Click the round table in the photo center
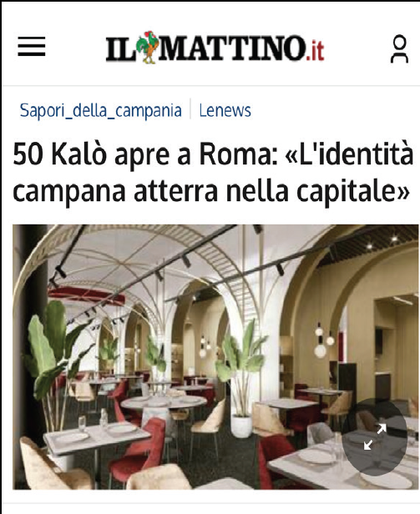Screen dimensions: 420x514 coord(163,403)
